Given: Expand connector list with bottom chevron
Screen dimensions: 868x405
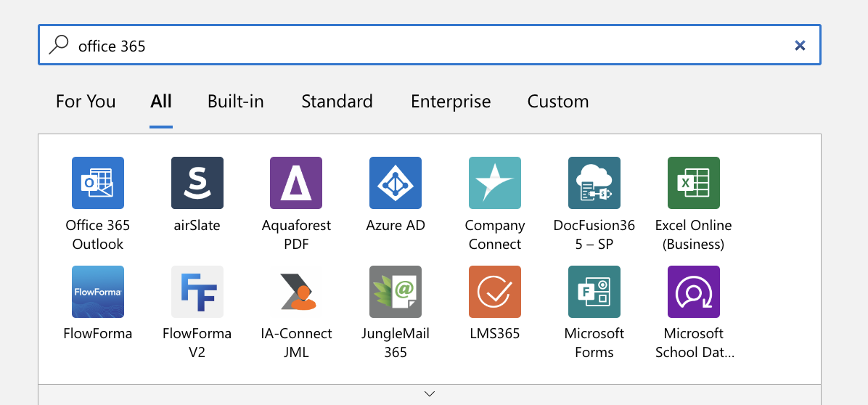Looking at the screenshot, I should coord(430,394).
